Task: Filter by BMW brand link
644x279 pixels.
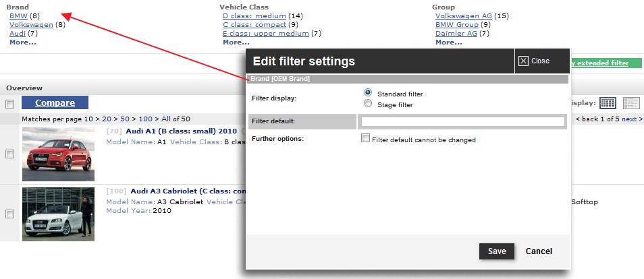Action: [18, 16]
